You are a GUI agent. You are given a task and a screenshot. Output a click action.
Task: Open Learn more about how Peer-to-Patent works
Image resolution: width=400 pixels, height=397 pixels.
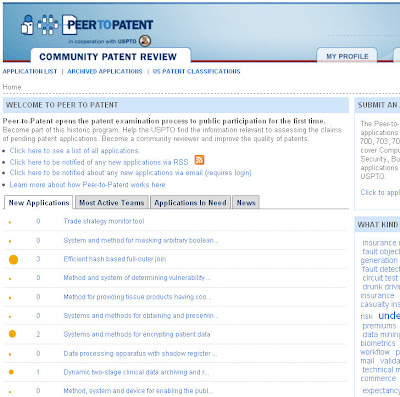[x=87, y=185]
